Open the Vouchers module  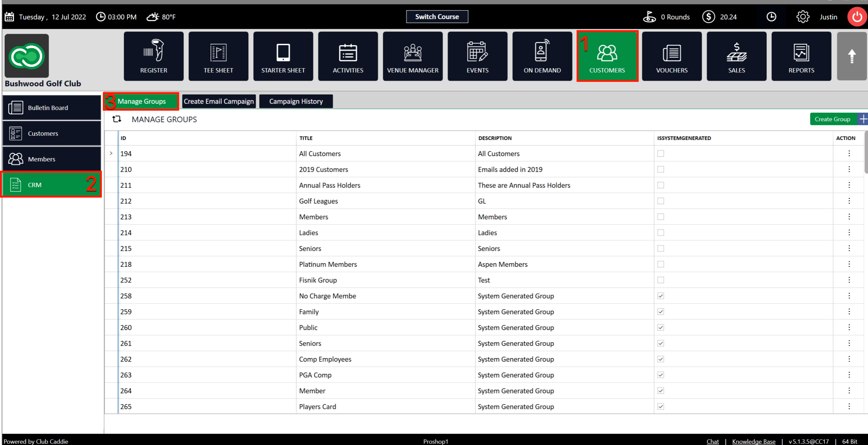672,56
